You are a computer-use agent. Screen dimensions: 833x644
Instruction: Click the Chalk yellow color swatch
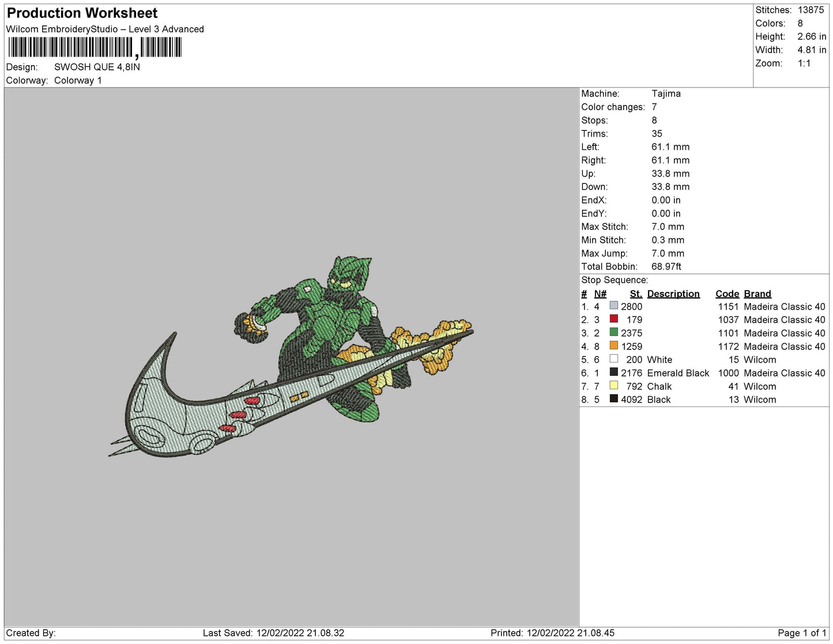click(x=613, y=385)
